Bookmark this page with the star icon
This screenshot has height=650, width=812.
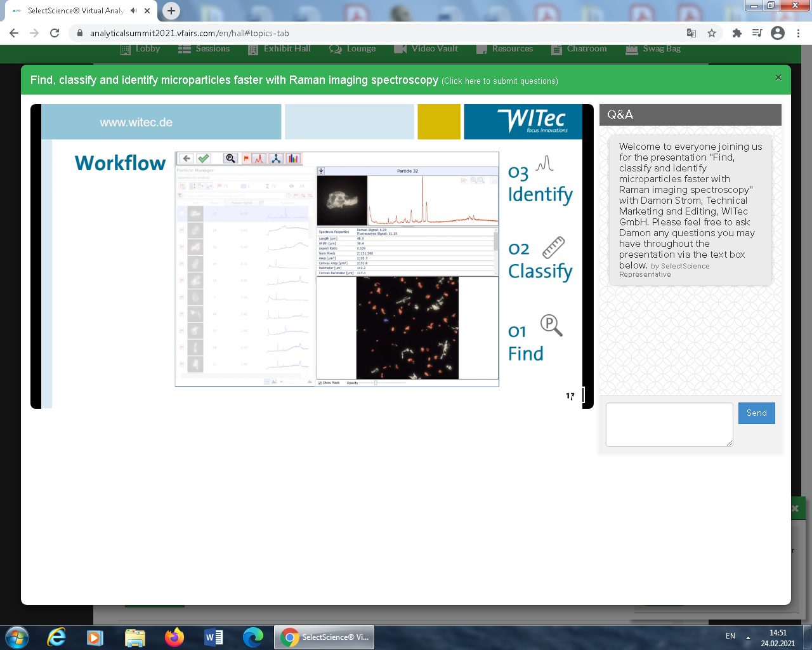click(712, 33)
